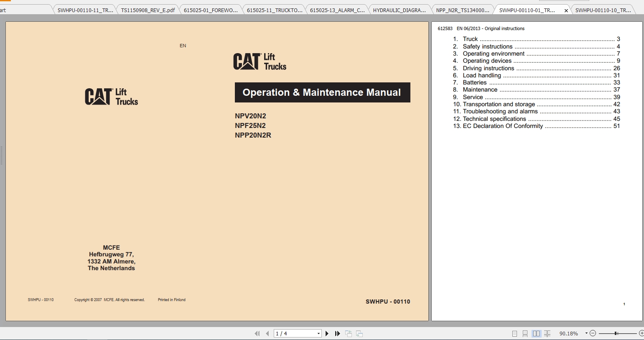644x340 pixels.
Task: Open the TS1150908_REV_E.pdf tab
Action: click(x=147, y=9)
